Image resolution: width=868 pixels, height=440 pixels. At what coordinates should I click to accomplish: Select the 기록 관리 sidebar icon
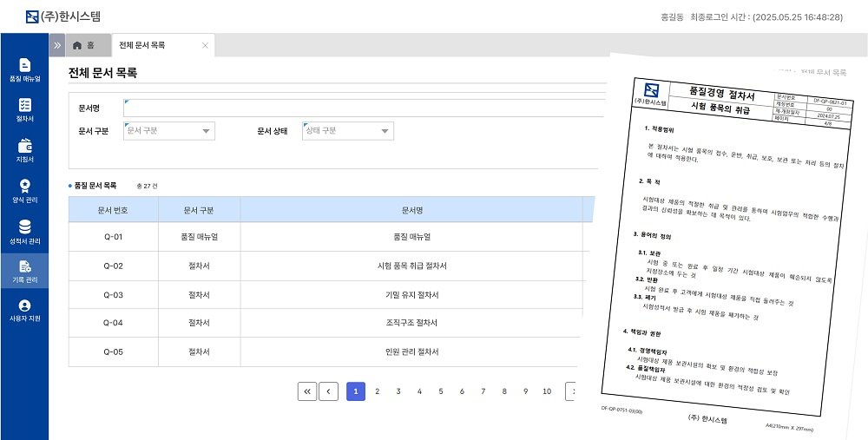tap(25, 266)
